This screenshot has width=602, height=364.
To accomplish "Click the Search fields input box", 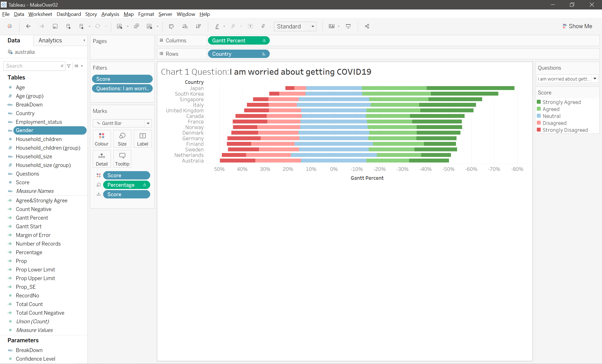I will [x=32, y=66].
